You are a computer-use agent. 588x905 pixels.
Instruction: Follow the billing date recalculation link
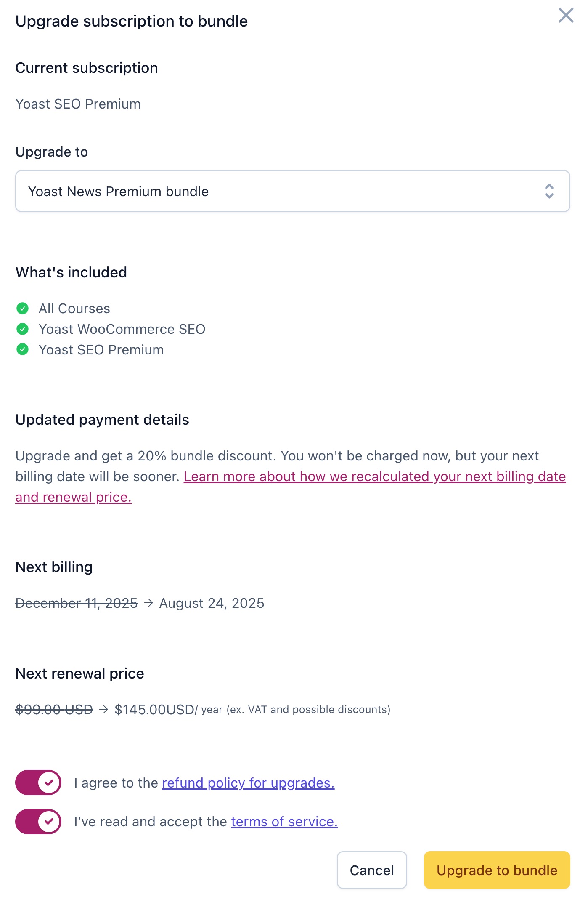376,476
